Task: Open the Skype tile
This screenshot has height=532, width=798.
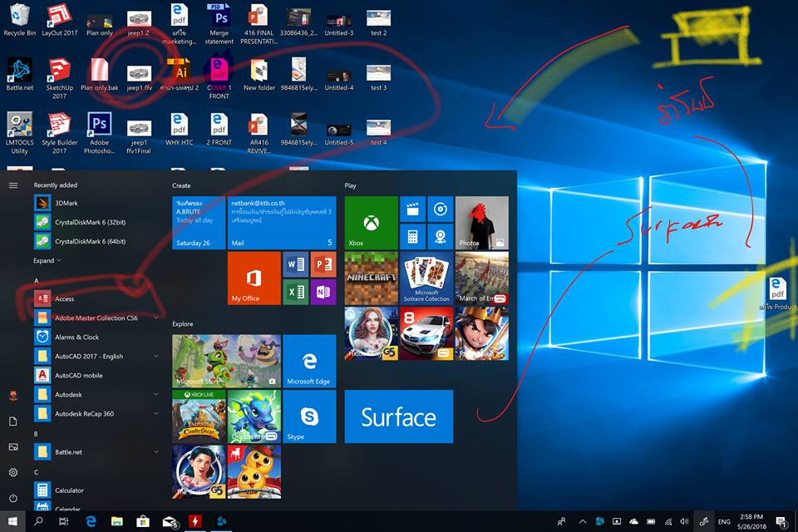Action: pyautogui.click(x=309, y=416)
